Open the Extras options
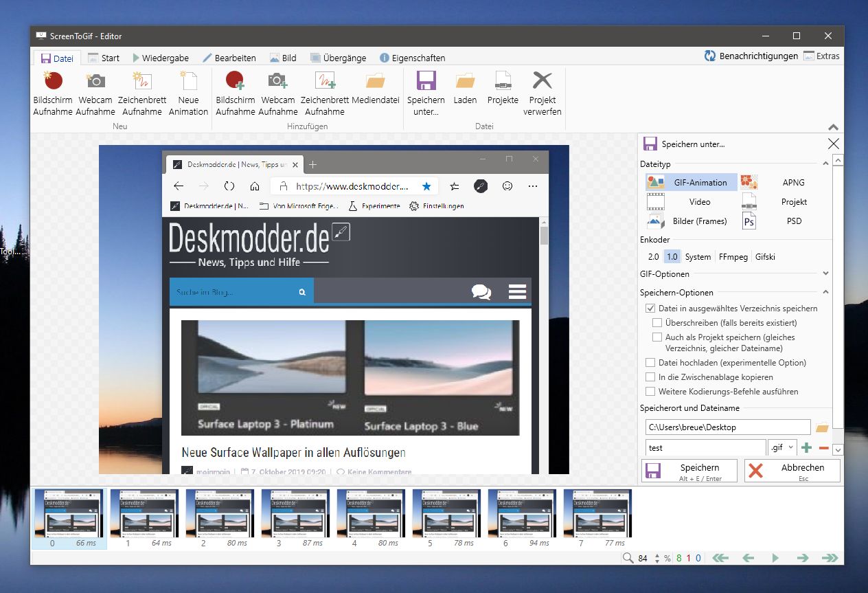Image resolution: width=868 pixels, height=593 pixels. click(821, 56)
